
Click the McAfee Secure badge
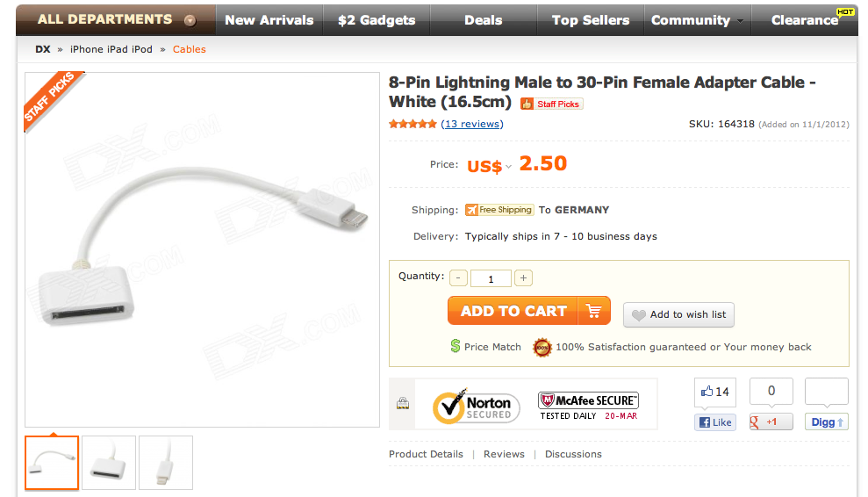click(588, 406)
